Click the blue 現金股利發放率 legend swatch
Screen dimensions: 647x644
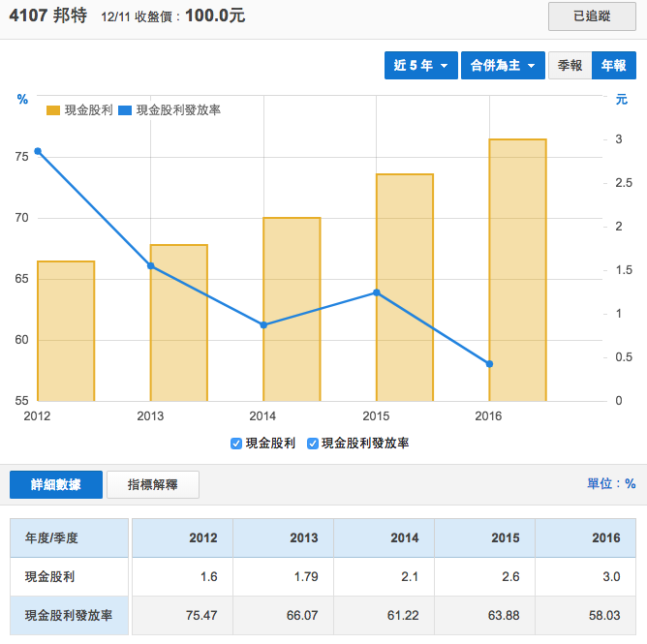click(x=125, y=110)
